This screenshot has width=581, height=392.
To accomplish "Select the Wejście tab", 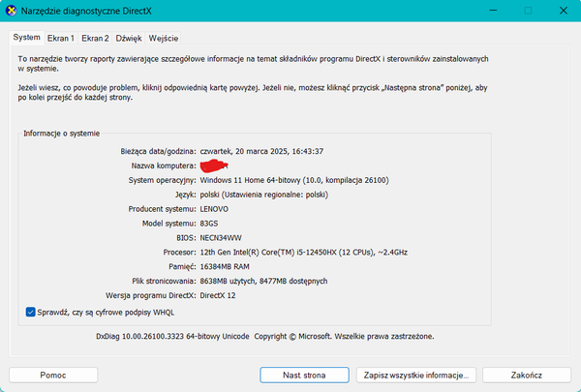I will tap(163, 38).
